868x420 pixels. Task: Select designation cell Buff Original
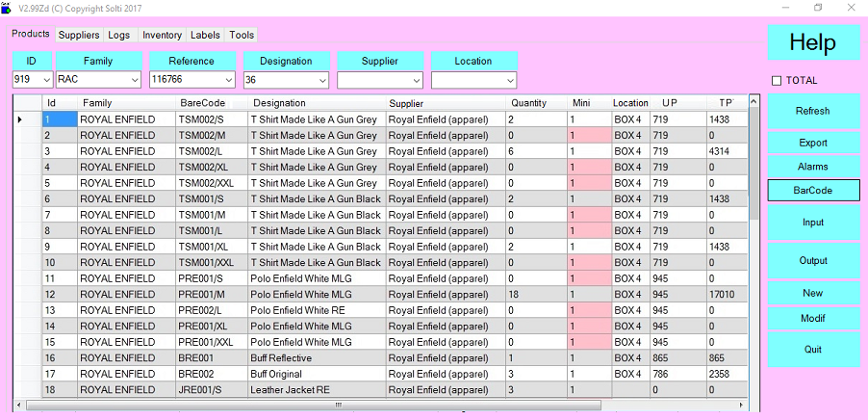[317, 374]
